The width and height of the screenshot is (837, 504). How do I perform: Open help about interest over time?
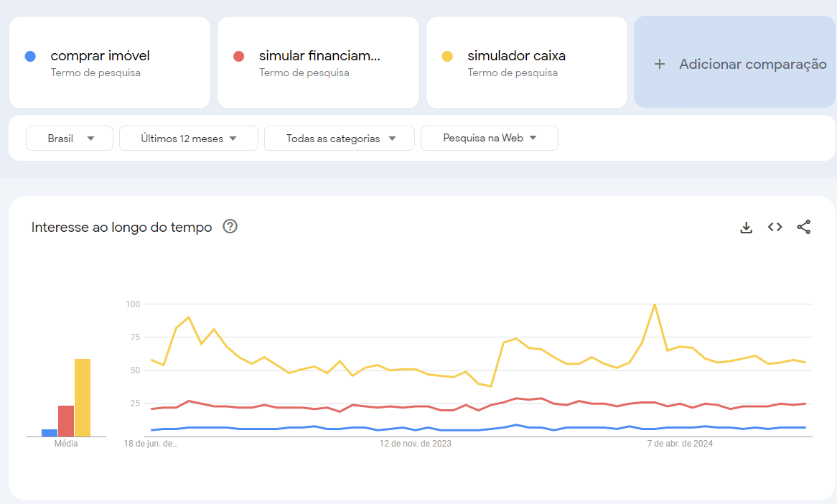pos(229,227)
